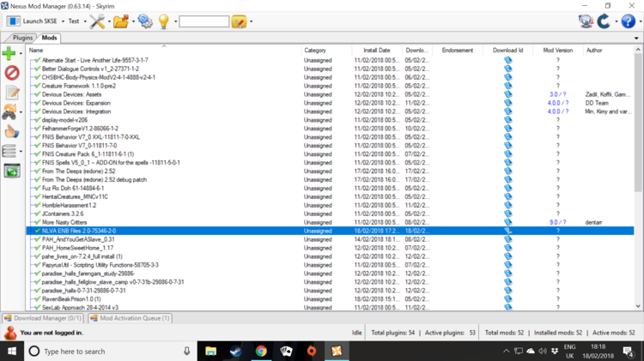Click the refresh circular arrow icon
The height and width of the screenshot is (361, 644).
(604, 21)
